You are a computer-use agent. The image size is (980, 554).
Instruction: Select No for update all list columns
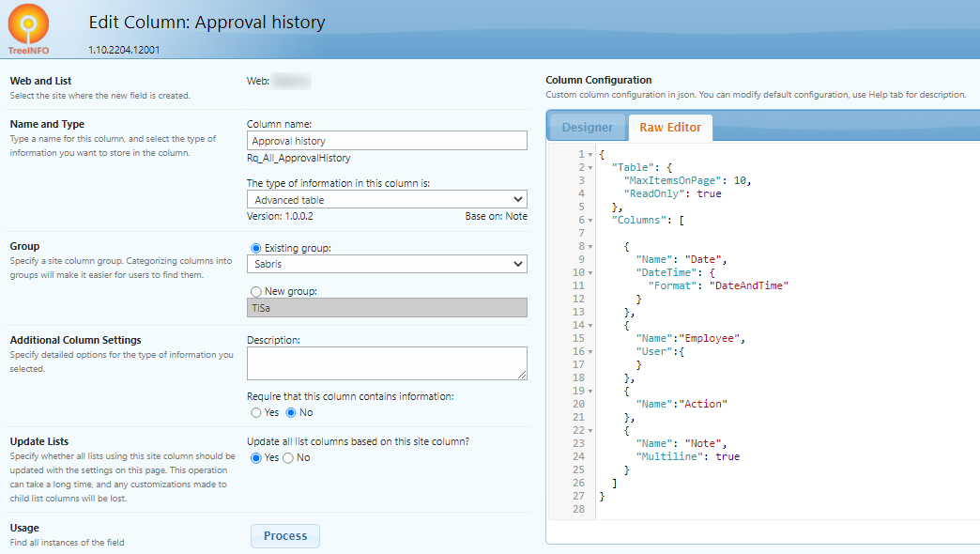click(288, 457)
